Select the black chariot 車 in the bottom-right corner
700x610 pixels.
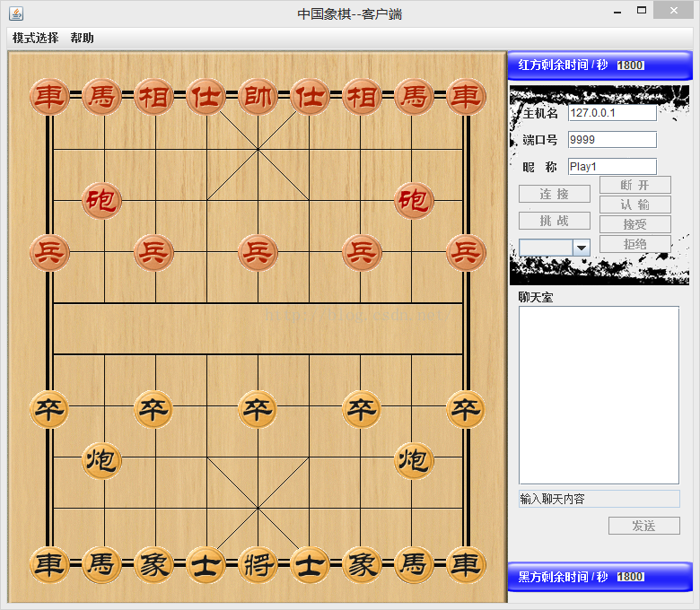(466, 565)
